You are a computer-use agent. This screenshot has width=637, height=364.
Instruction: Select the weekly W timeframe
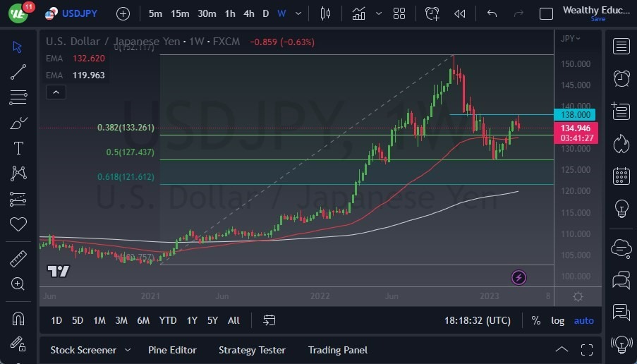coord(281,14)
